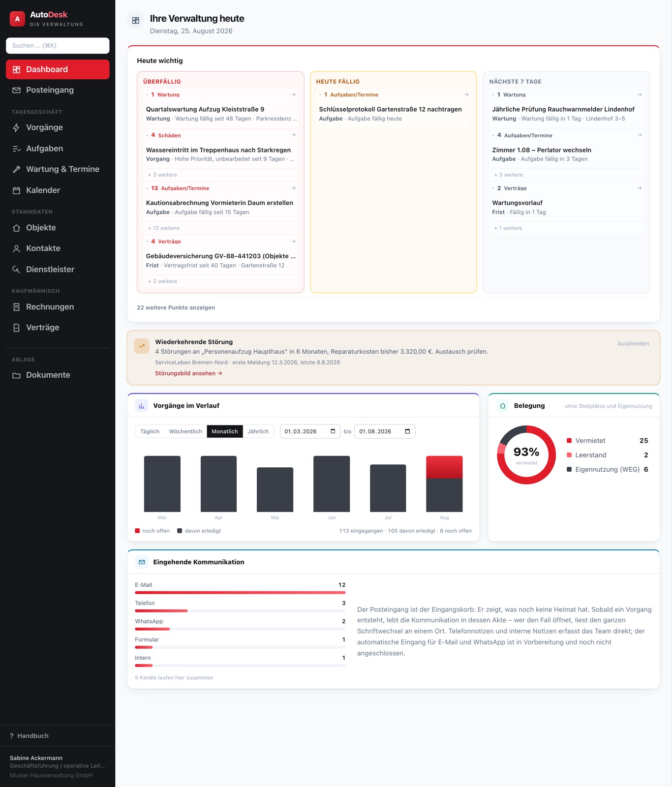Open calendar picker for start date 01.03.2026
The width and height of the screenshot is (672, 787).
click(x=333, y=431)
